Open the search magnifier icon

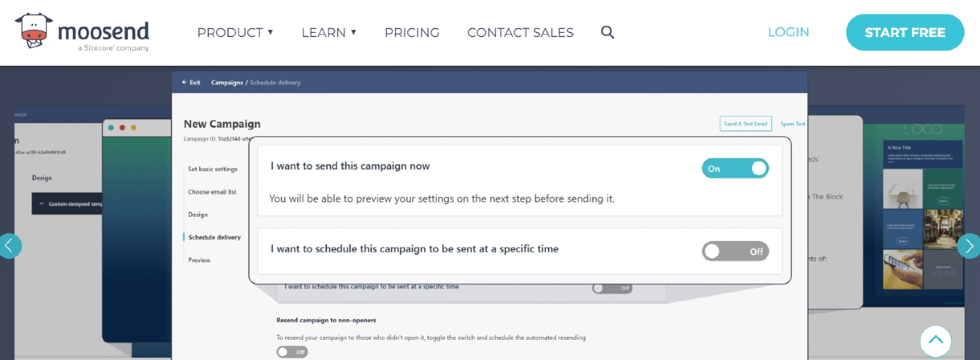[608, 32]
